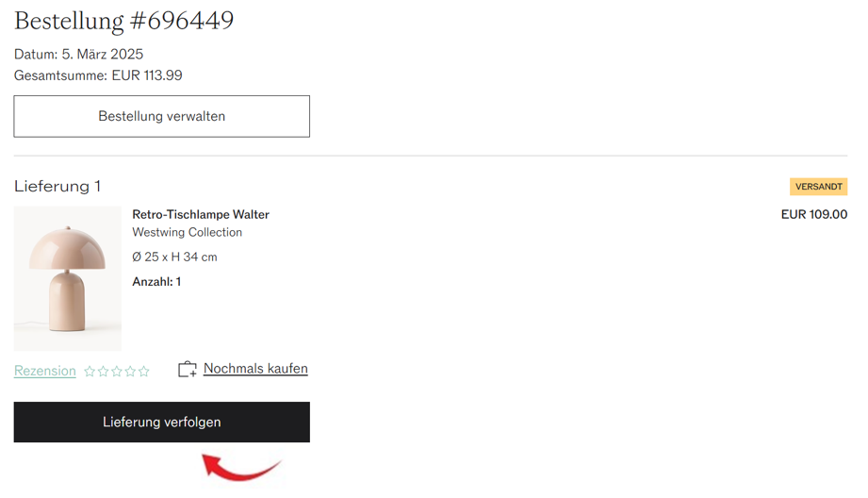
Task: Click the VERSANDT status badge
Action: click(x=818, y=187)
